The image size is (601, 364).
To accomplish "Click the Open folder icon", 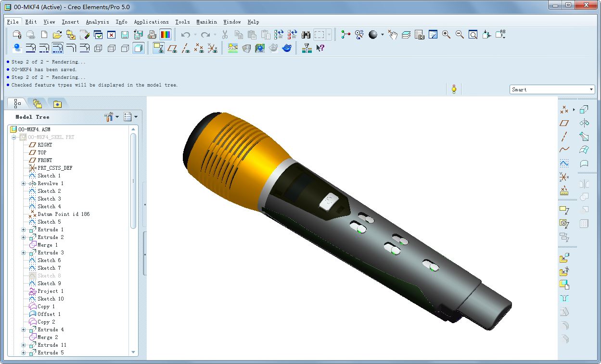I will [57, 35].
